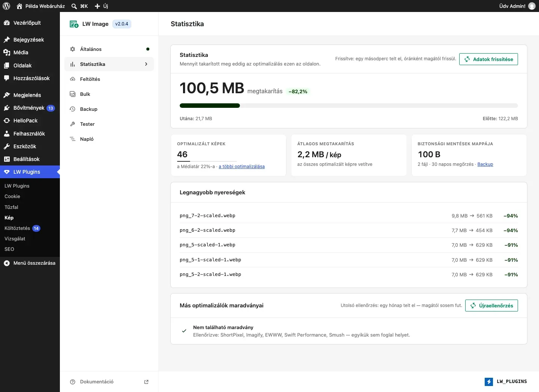
Task: Click the Média icon in sidebar
Action: [7, 52]
